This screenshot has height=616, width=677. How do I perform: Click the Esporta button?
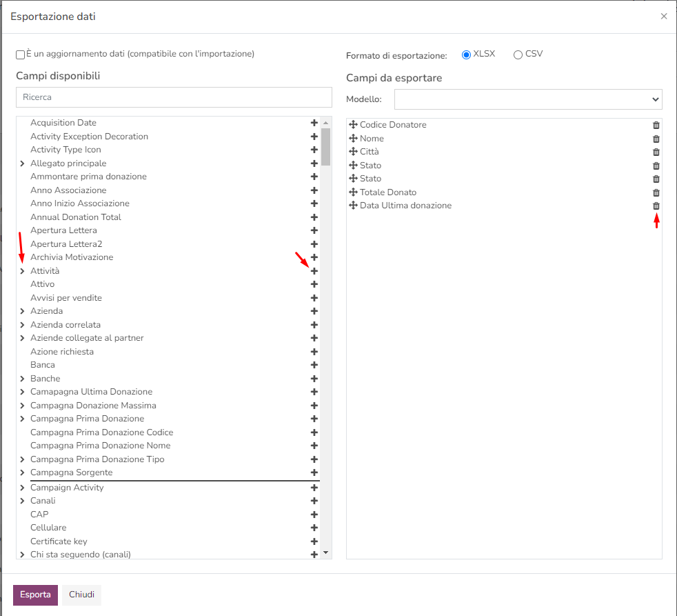[x=35, y=595]
